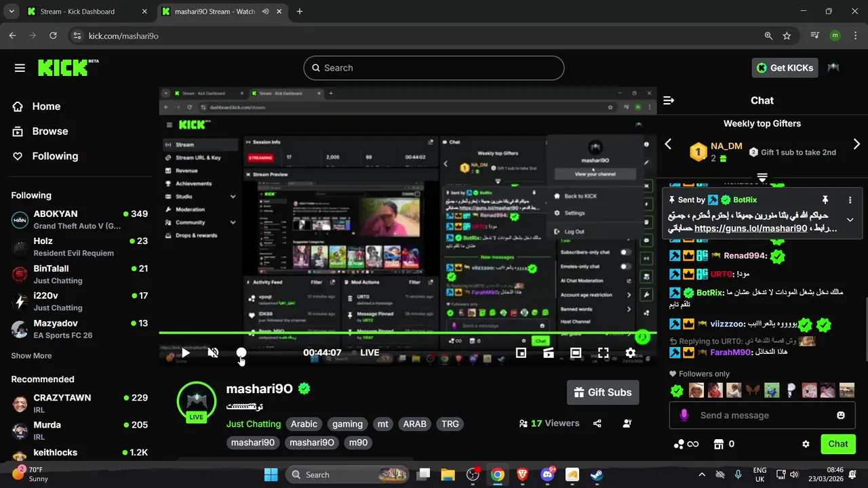Send message with green Chat button
The height and width of the screenshot is (488, 868).
[837, 444]
